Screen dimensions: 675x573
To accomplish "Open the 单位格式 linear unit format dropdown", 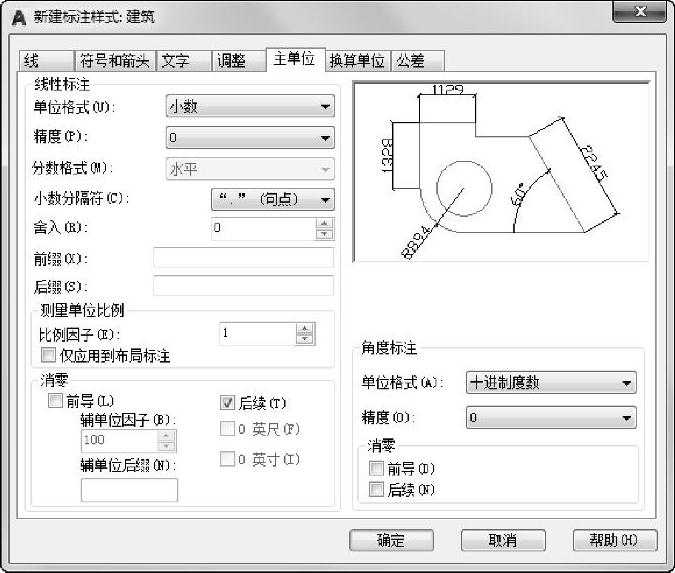I will tap(250, 106).
